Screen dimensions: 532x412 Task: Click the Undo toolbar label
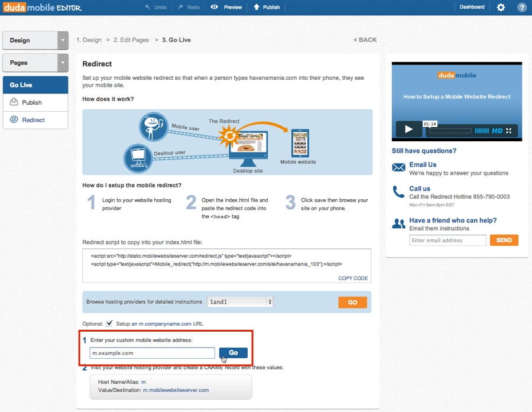pos(160,7)
